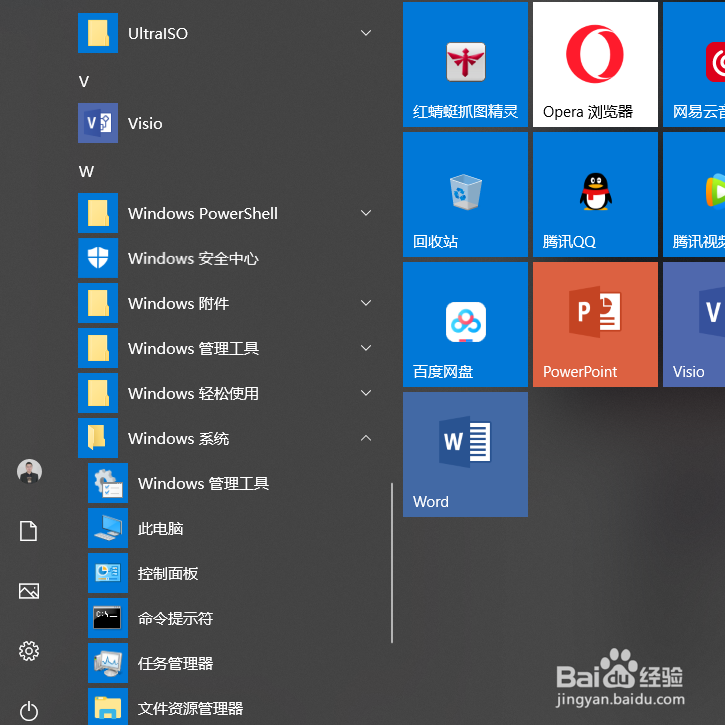This screenshot has height=725, width=725.
Task: Jump via the V letter header
Action: 84,81
